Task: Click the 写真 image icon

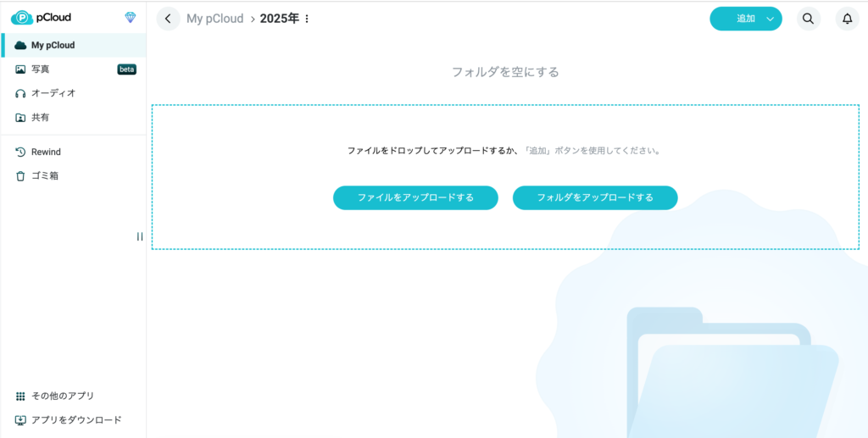Action: (x=20, y=69)
